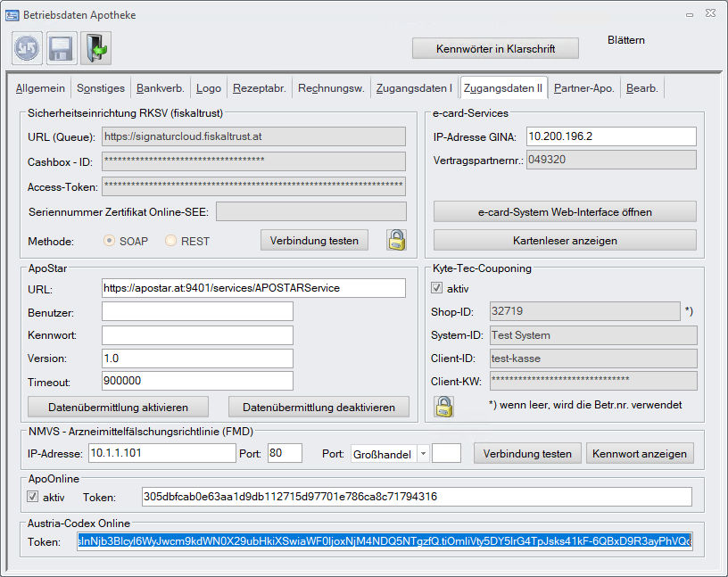Click Kennwort anzeigen in NMVS section

click(x=640, y=454)
